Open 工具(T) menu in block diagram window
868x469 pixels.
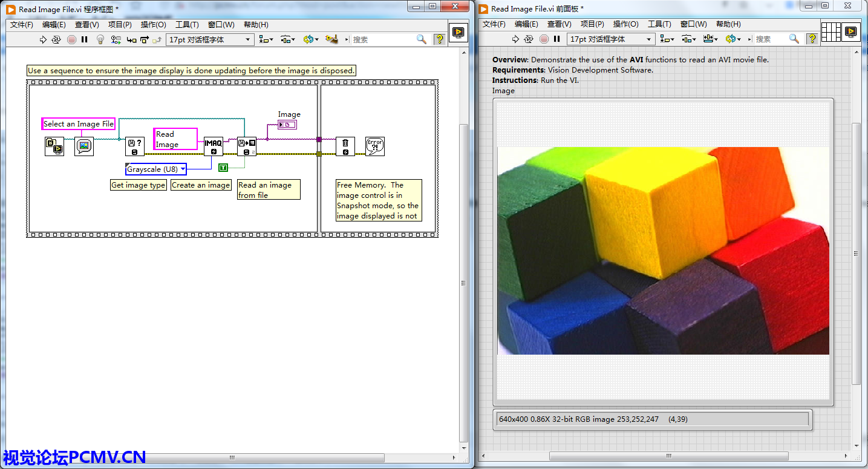click(187, 25)
